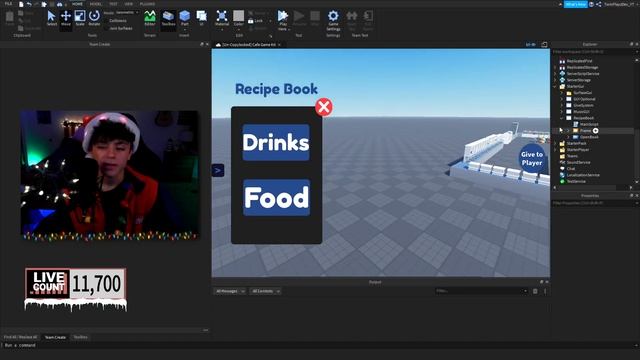The height and width of the screenshot is (360, 640).
Task: Expand ServerStorage in Explorer
Action: 555,80
